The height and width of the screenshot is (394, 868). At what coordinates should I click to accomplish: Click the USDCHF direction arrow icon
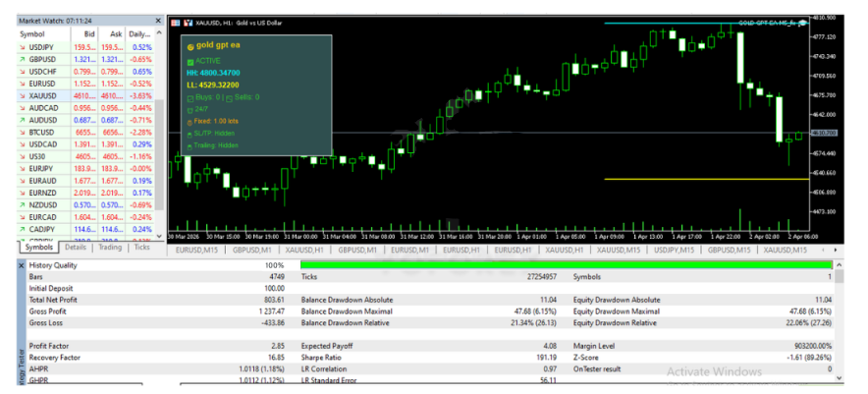click(x=23, y=72)
